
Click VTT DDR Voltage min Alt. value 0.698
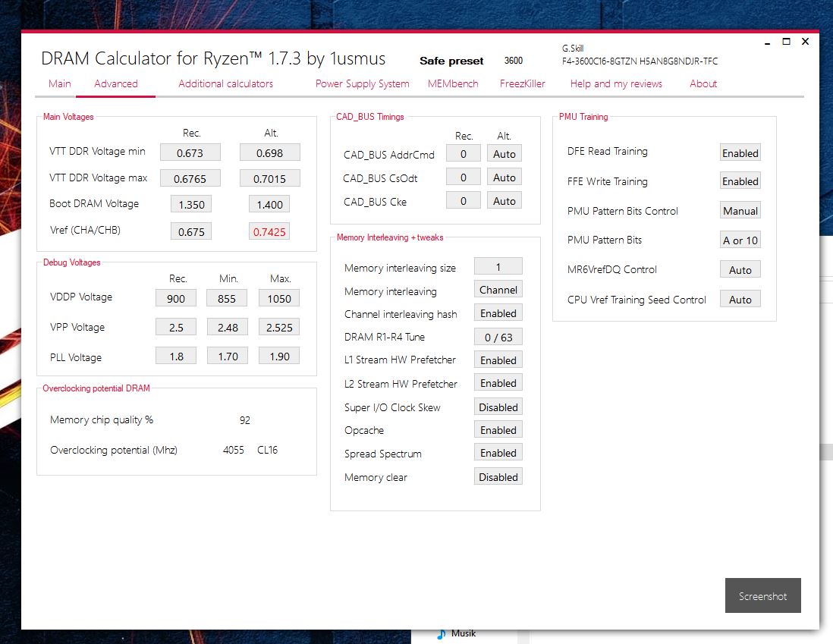(x=270, y=152)
